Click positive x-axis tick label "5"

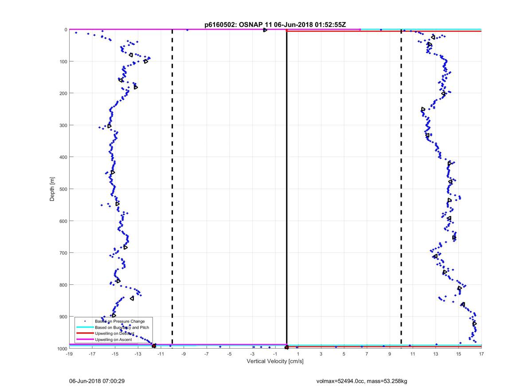(344, 354)
